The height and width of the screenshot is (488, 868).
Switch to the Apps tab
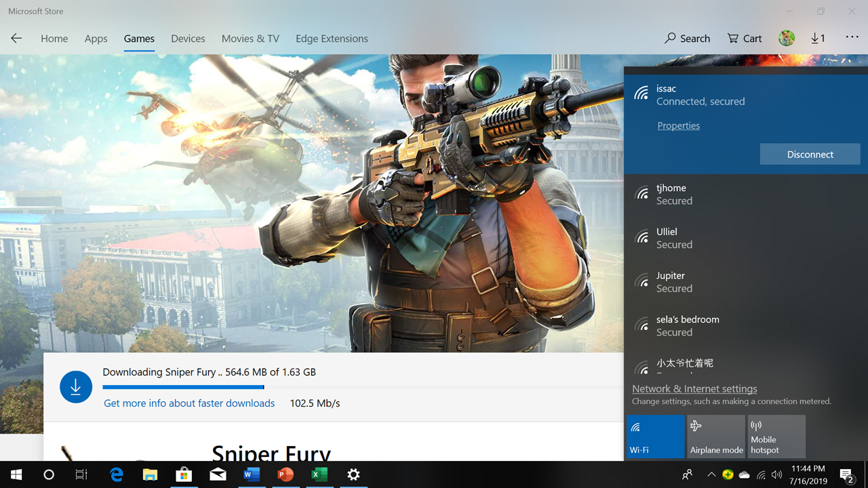96,39
